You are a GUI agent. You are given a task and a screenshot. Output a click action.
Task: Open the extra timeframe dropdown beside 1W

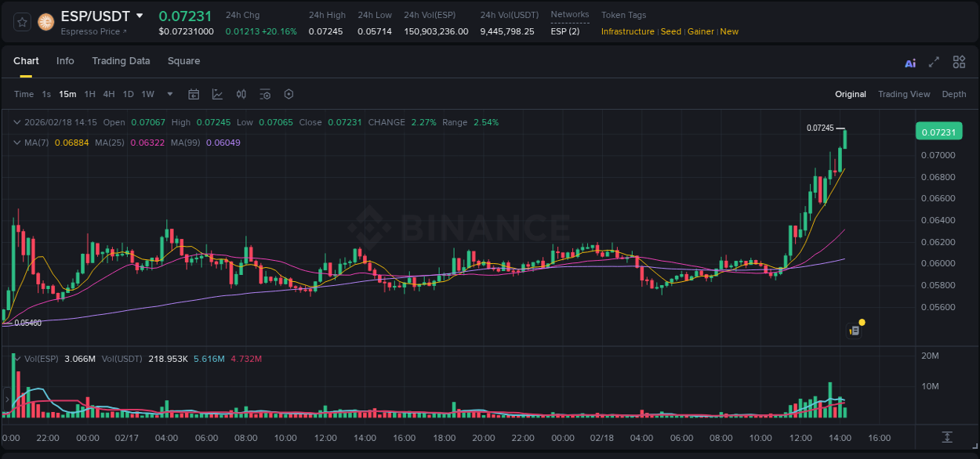pos(168,94)
